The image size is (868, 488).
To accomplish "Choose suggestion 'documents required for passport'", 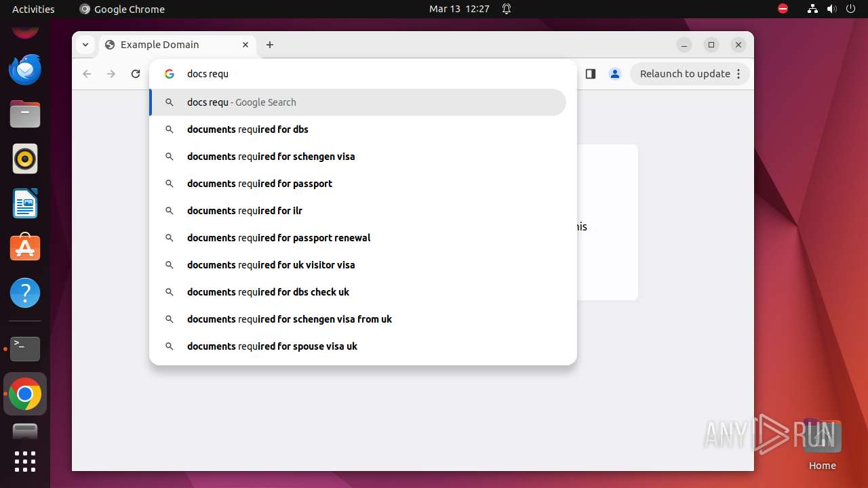I will (358, 184).
